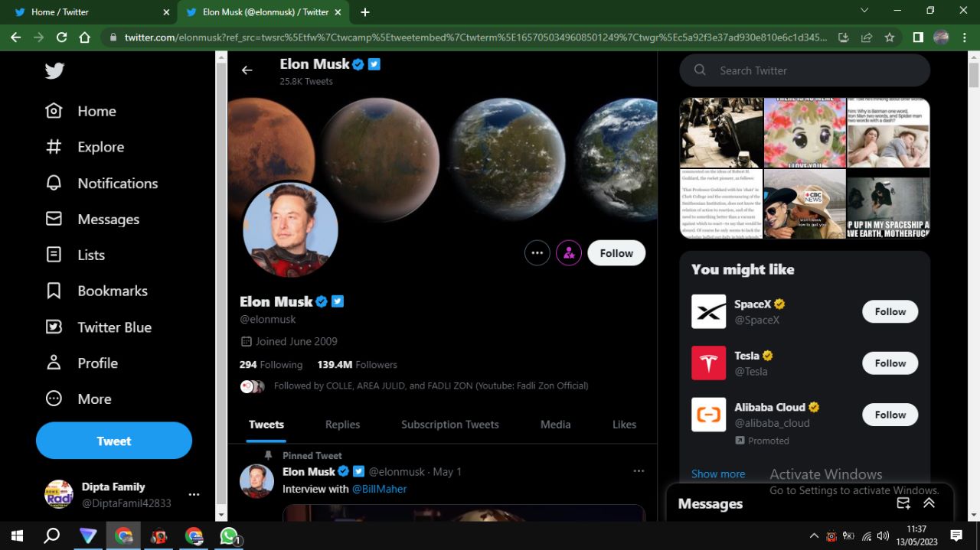Expand the Messages drawer with the chevron
The image size is (980, 550).
point(929,503)
